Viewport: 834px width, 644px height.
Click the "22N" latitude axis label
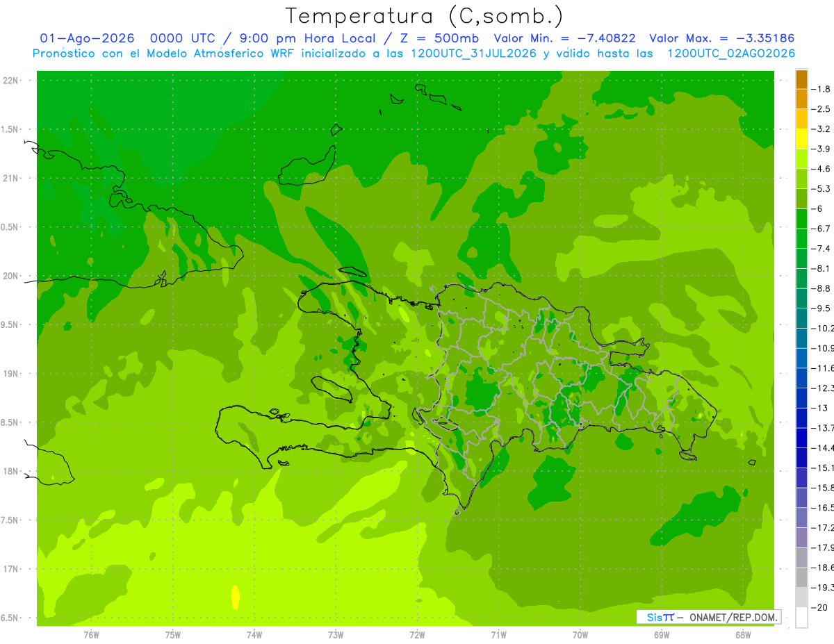(11, 81)
